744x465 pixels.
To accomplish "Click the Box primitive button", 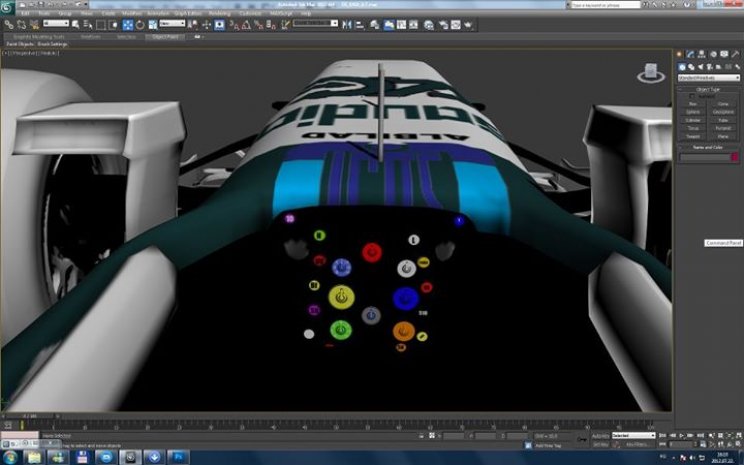I will (x=693, y=104).
